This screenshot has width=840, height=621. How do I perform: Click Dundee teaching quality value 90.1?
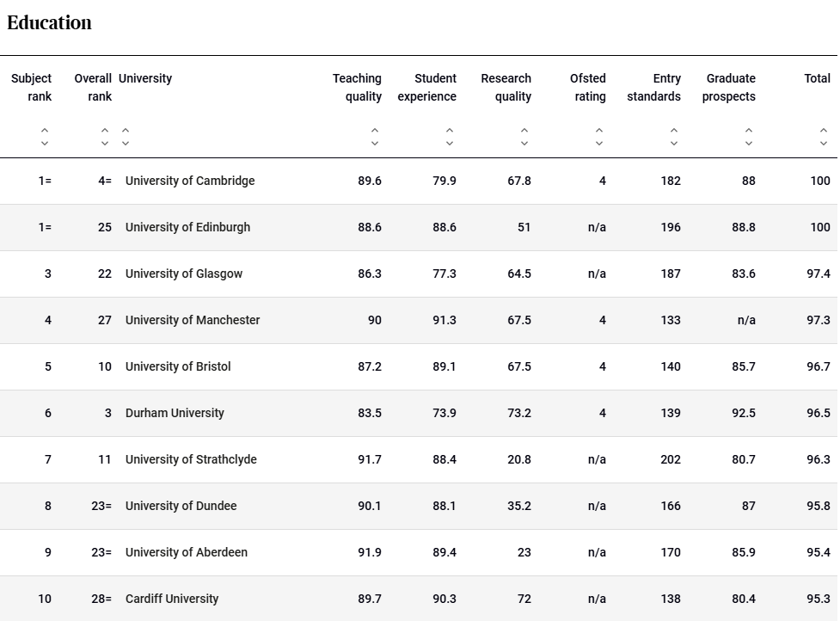(x=370, y=506)
